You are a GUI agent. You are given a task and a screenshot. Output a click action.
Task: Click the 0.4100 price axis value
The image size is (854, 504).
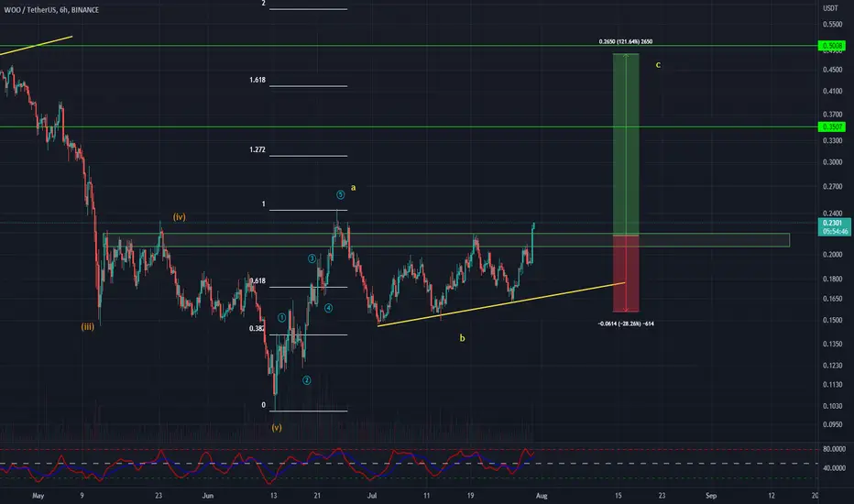[832, 91]
